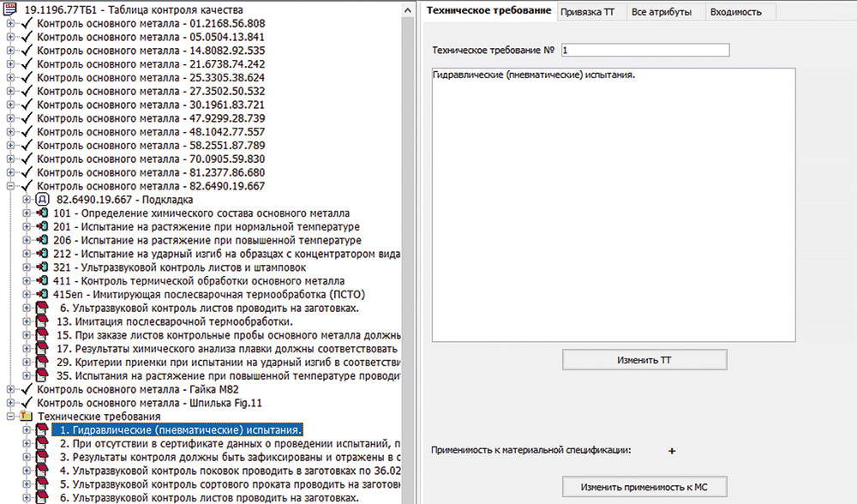This screenshot has height=504, width=857.
Task: Collapse the Технические требования folder node
Action: pos(11,417)
